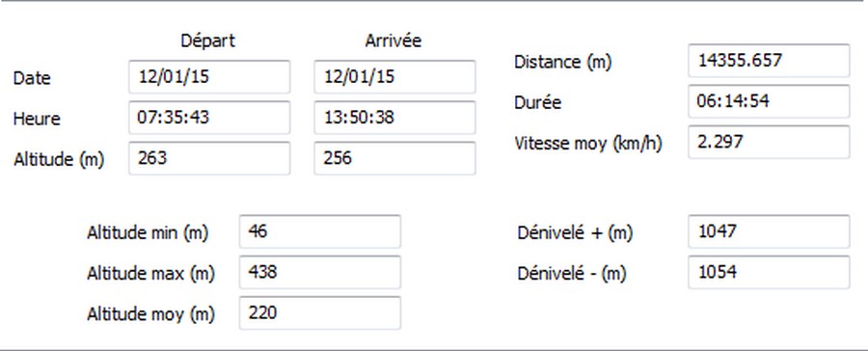The image size is (868, 351).
Task: Click the Arrivée altitude field 256
Action: point(394,158)
